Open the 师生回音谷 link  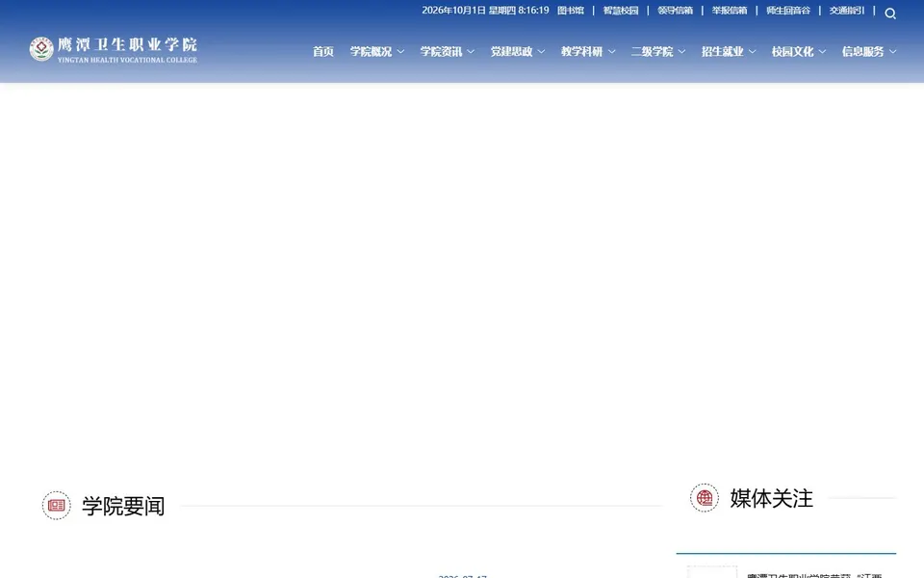(788, 10)
